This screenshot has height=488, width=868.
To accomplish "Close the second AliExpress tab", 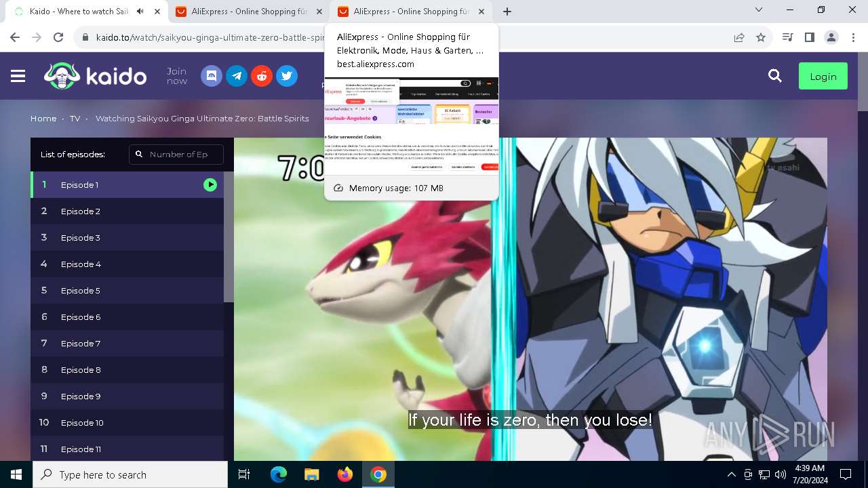I will coord(319,12).
